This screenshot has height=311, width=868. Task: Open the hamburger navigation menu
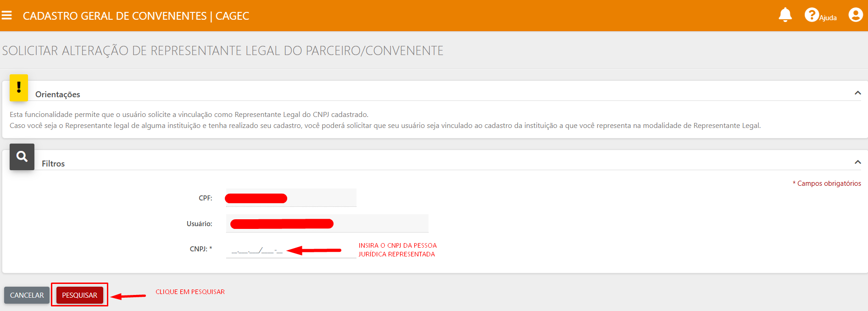6,16
